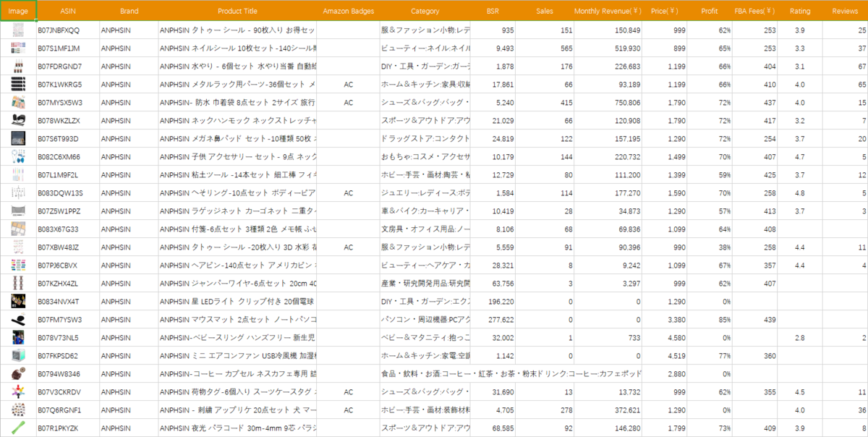Open product thumbnail for B083X67G33
The height and width of the screenshot is (437, 868).
tap(18, 229)
